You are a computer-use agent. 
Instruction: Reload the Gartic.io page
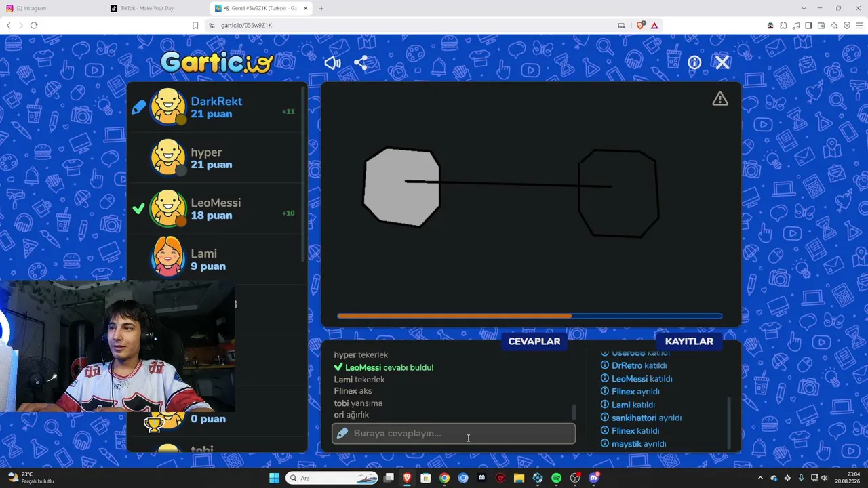click(x=33, y=25)
